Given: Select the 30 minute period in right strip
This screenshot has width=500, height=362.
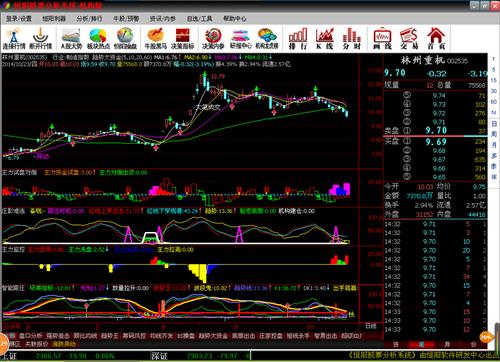Looking at the screenshot, I should tap(494, 91).
